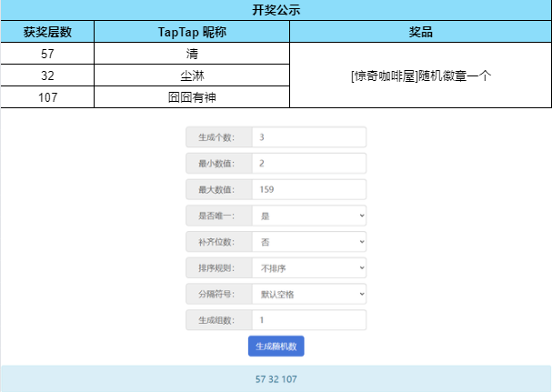Click the 是否唯一 label
This screenshot has height=392, width=552.
coord(216,216)
